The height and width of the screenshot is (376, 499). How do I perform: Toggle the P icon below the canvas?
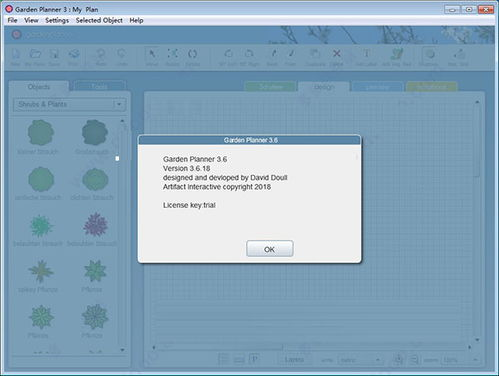[254, 359]
